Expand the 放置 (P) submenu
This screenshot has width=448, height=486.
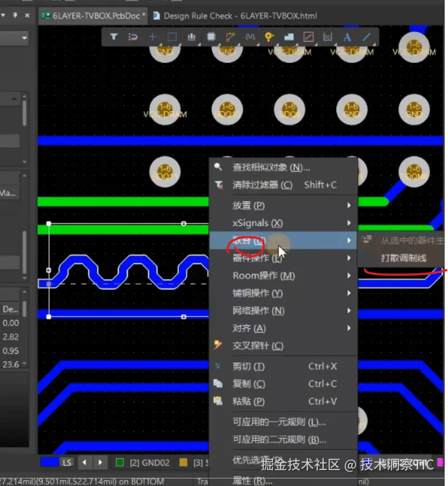point(283,206)
